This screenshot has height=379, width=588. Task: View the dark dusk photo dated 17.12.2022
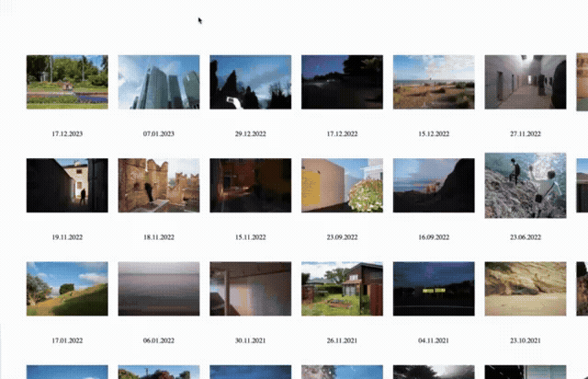[x=343, y=82]
